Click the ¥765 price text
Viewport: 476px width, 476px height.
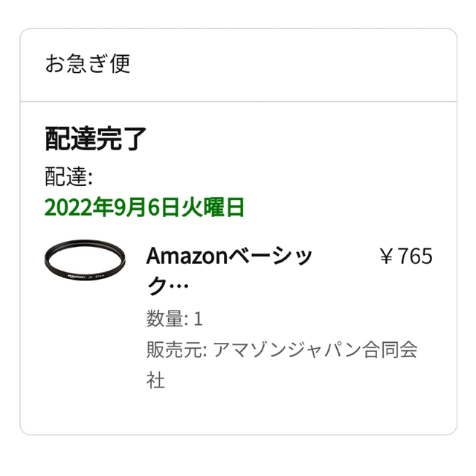pyautogui.click(x=406, y=256)
